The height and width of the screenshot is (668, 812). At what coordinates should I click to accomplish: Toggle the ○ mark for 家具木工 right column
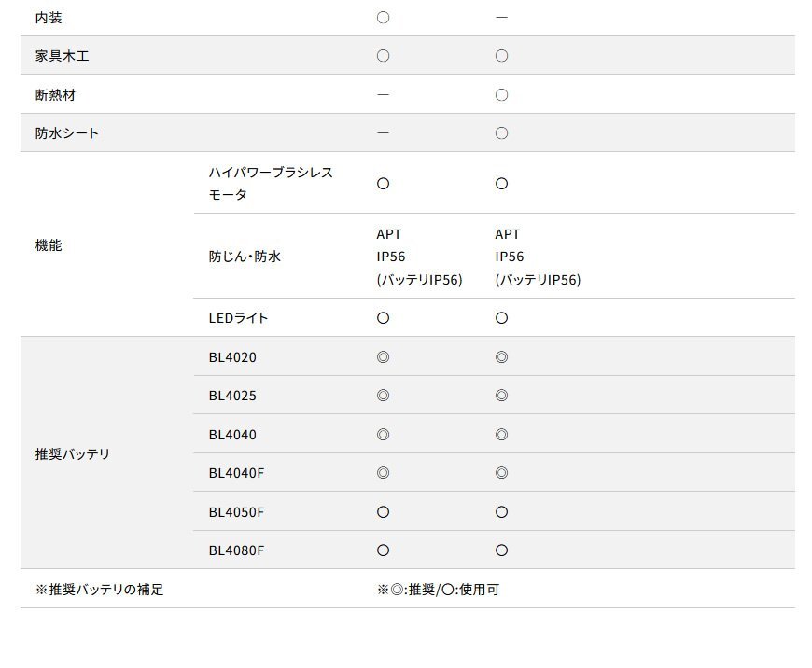pos(501,55)
